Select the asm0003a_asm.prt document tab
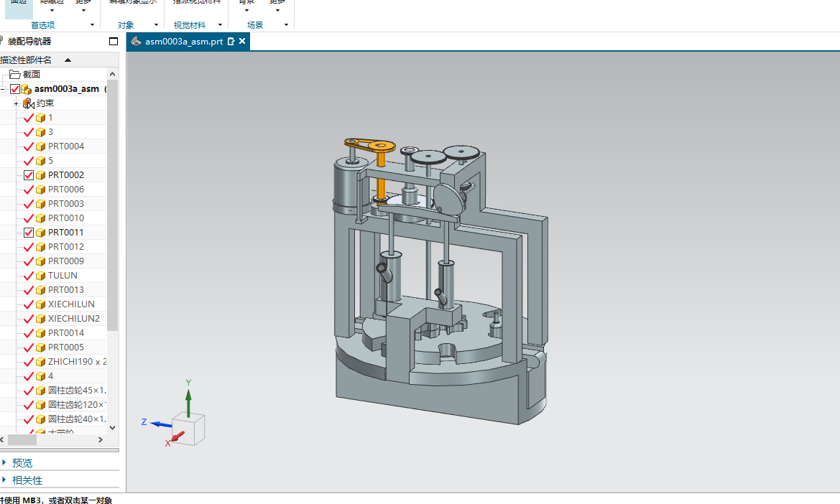The image size is (840, 504). [x=188, y=41]
